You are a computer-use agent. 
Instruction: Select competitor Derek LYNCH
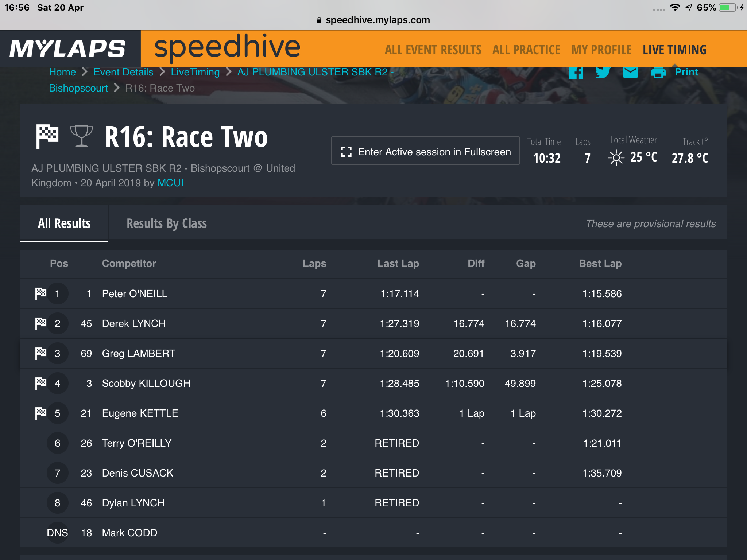[x=134, y=323]
